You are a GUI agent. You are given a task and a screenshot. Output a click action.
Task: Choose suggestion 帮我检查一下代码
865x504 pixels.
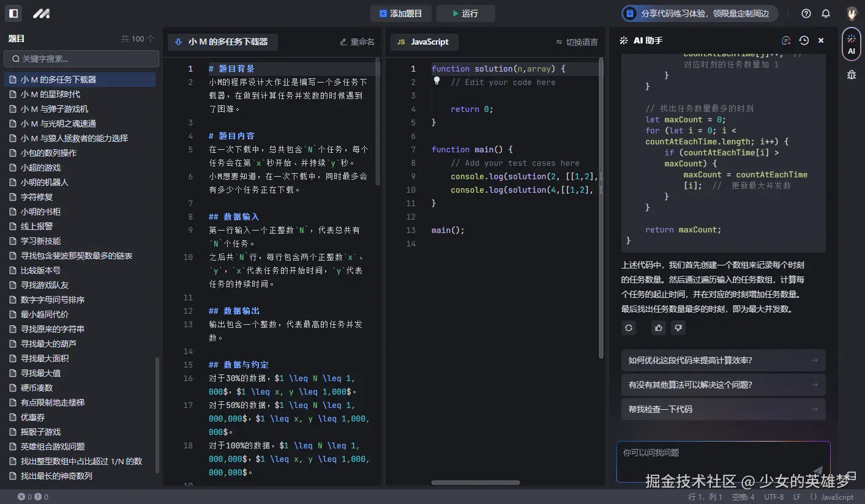click(x=724, y=409)
